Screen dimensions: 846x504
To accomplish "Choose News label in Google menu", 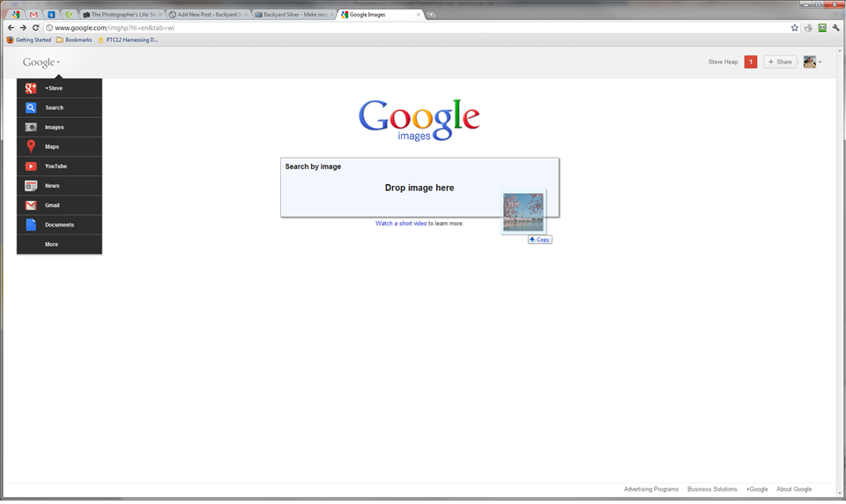I will 52,186.
